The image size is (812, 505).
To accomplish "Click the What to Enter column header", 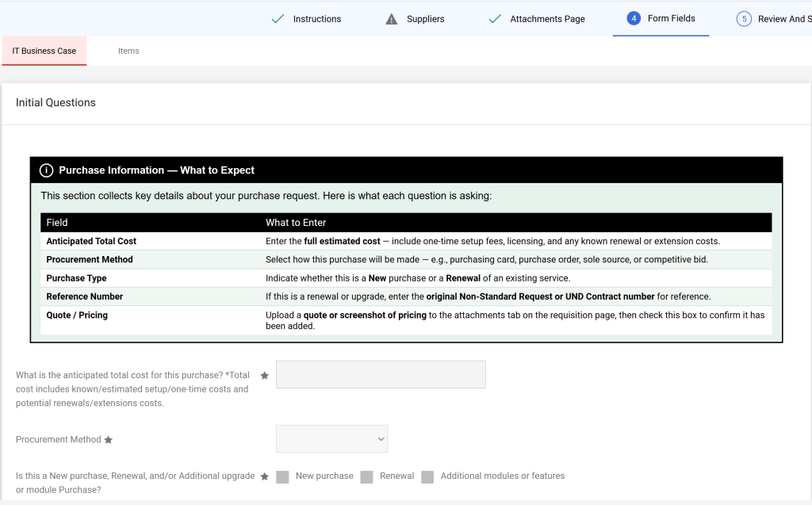I will (x=296, y=223).
